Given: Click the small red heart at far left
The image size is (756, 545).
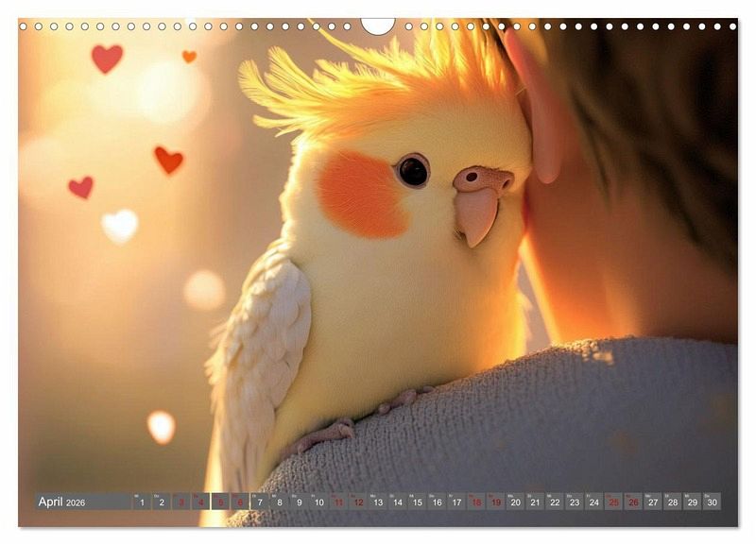Looking at the screenshot, I should tap(81, 187).
